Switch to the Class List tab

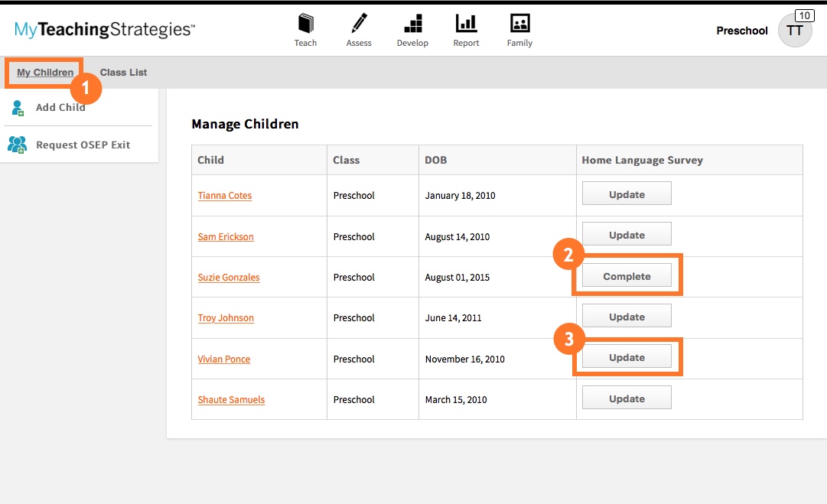[123, 72]
